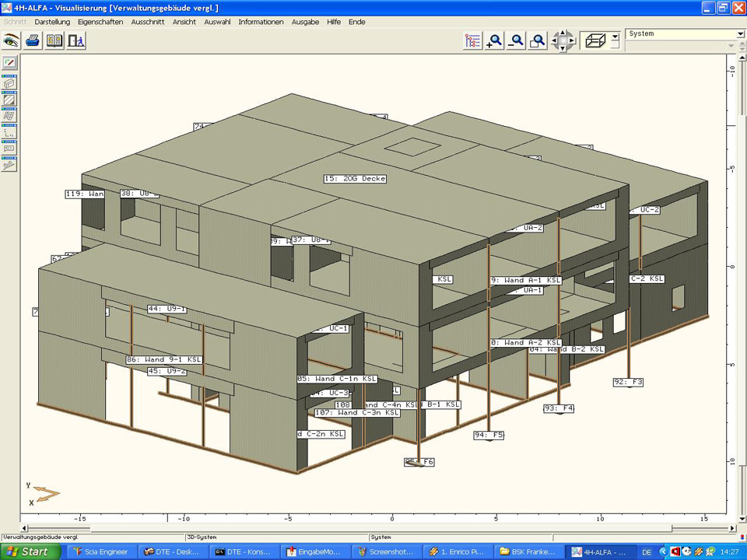Click the printer icon
Viewport: 747px width, 560px height.
click(x=33, y=40)
